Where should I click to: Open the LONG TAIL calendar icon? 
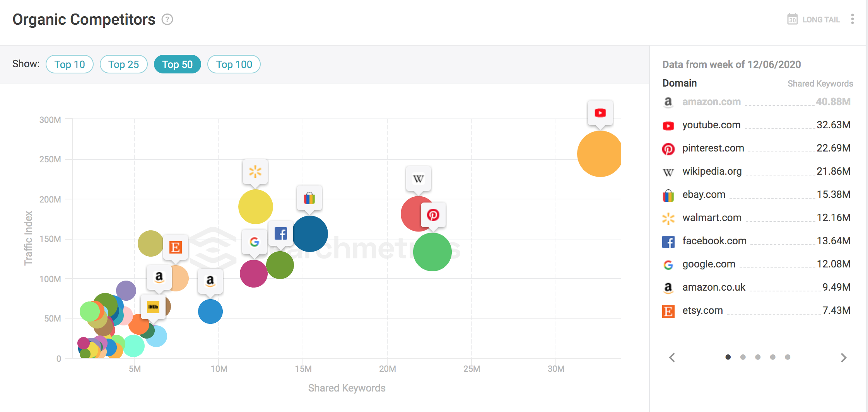792,19
